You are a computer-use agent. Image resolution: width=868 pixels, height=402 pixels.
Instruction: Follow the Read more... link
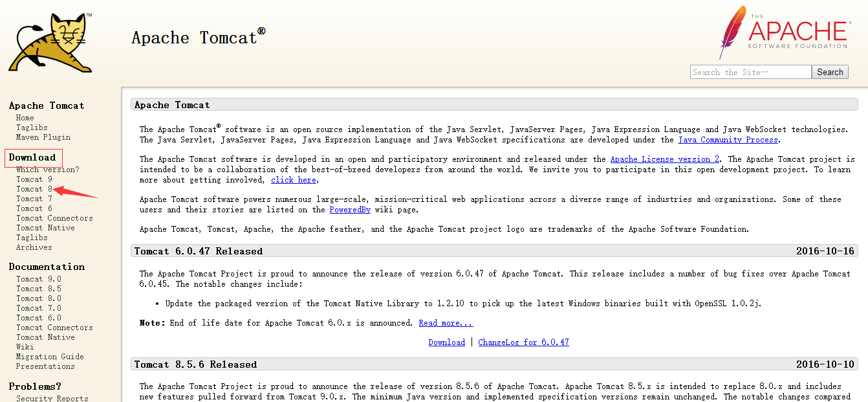point(446,323)
